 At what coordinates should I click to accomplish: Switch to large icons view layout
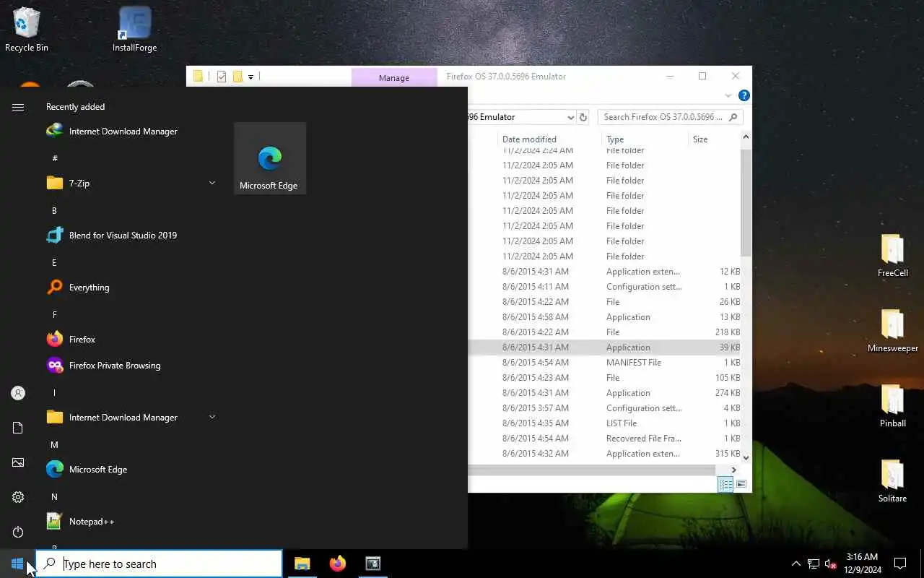point(741,484)
